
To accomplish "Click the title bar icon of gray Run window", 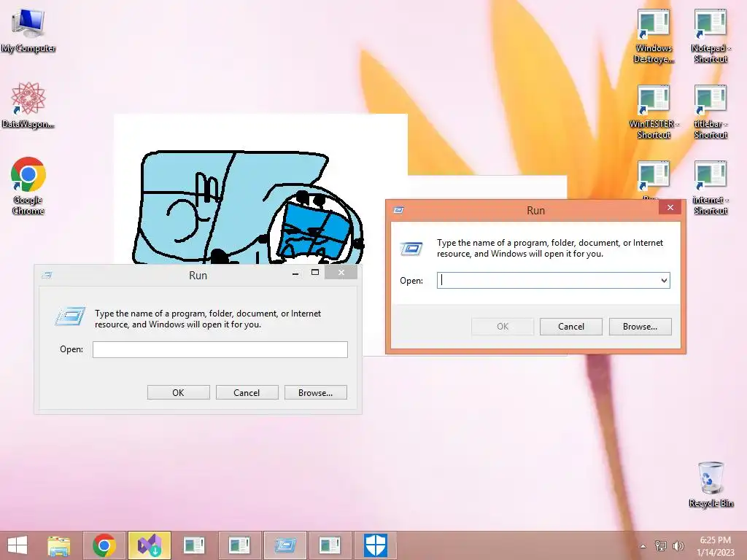I will pyautogui.click(x=47, y=275).
